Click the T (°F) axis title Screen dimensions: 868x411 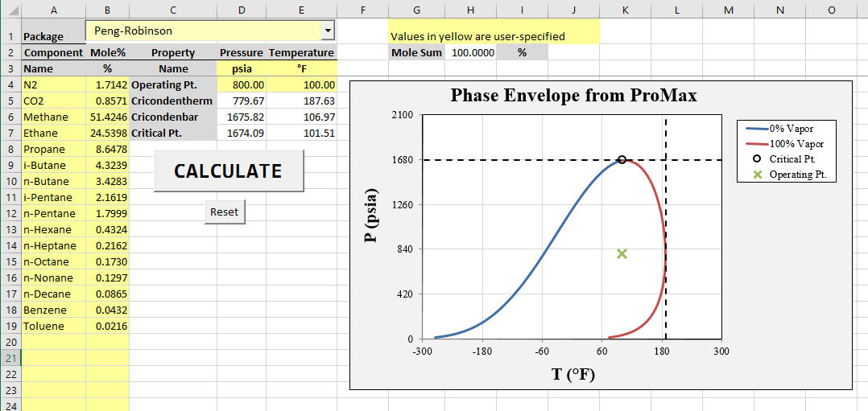573,375
